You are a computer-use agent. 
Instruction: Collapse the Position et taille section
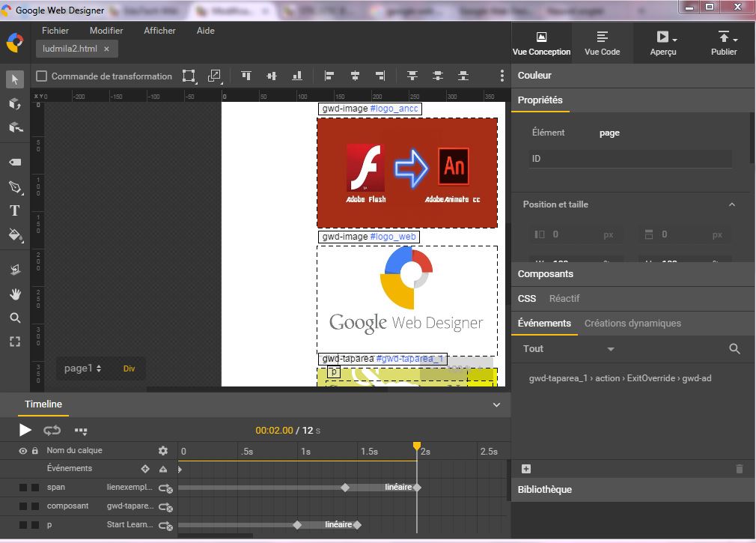pos(732,204)
